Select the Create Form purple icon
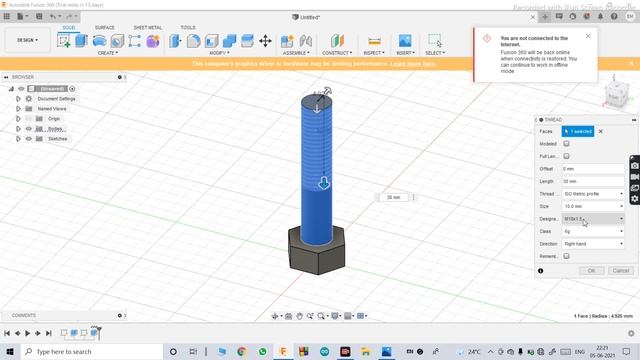This screenshot has width=640, height=360. click(x=153, y=41)
